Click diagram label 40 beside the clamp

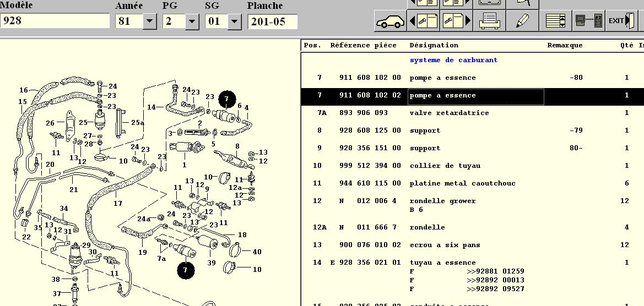click(257, 252)
